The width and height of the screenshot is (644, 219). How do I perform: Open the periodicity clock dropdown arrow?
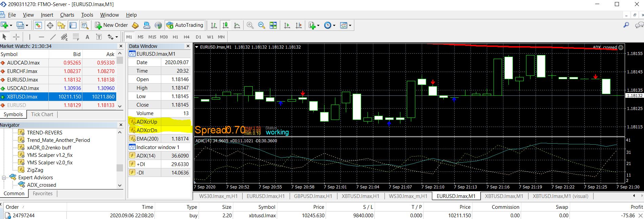(334, 25)
